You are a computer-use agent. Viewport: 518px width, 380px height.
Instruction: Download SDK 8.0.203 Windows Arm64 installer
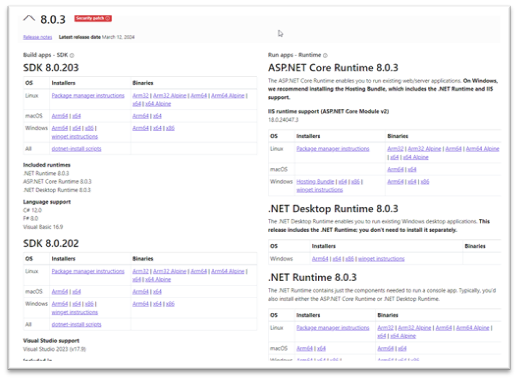pyautogui.click(x=60, y=128)
